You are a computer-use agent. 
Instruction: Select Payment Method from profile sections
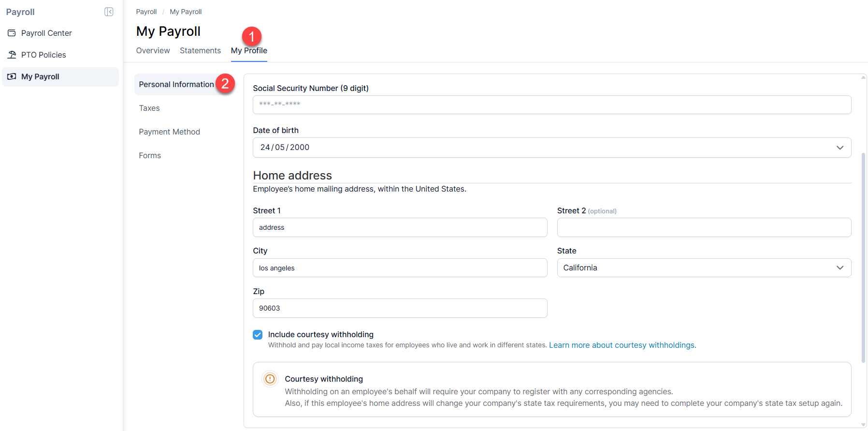point(169,132)
